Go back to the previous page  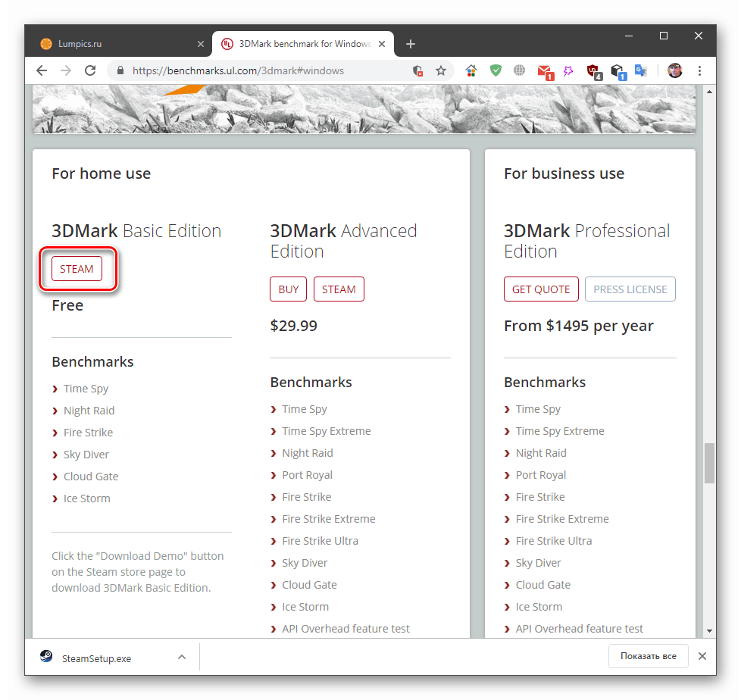tap(42, 71)
